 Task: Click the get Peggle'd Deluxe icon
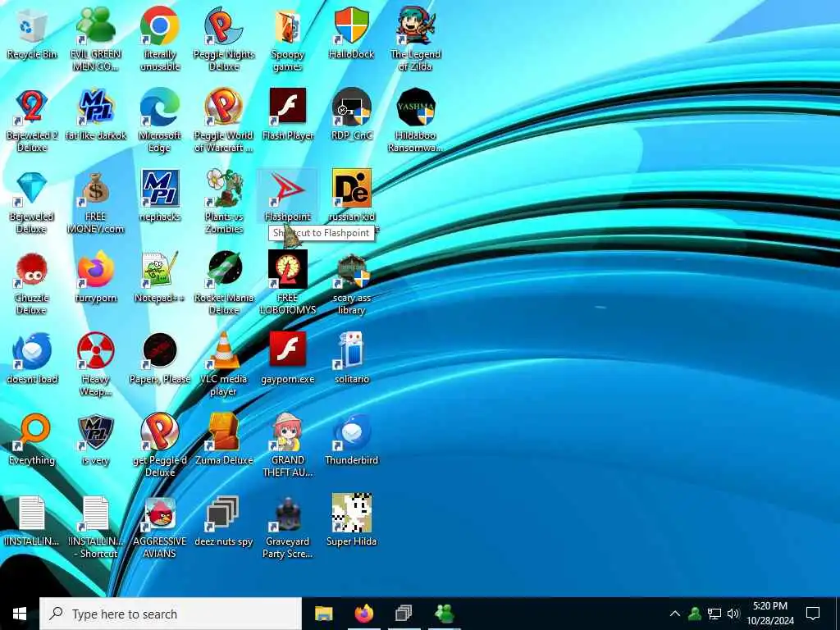tap(160, 447)
